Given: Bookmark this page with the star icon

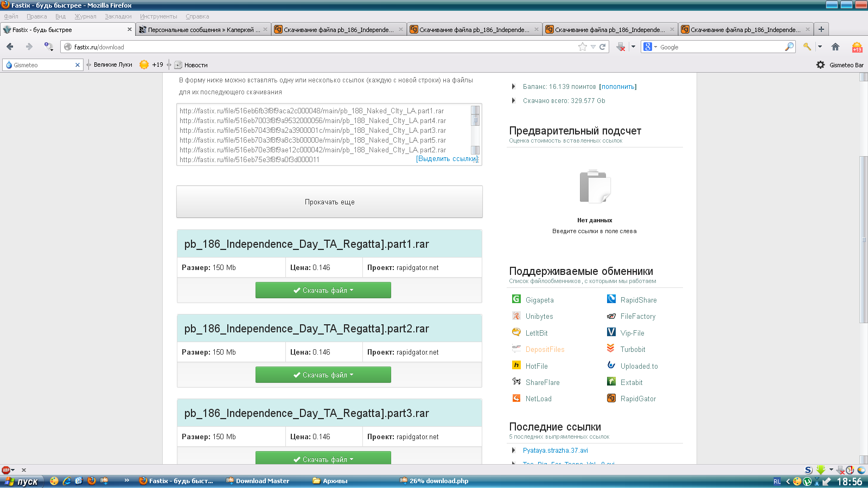Looking at the screenshot, I should (x=583, y=47).
